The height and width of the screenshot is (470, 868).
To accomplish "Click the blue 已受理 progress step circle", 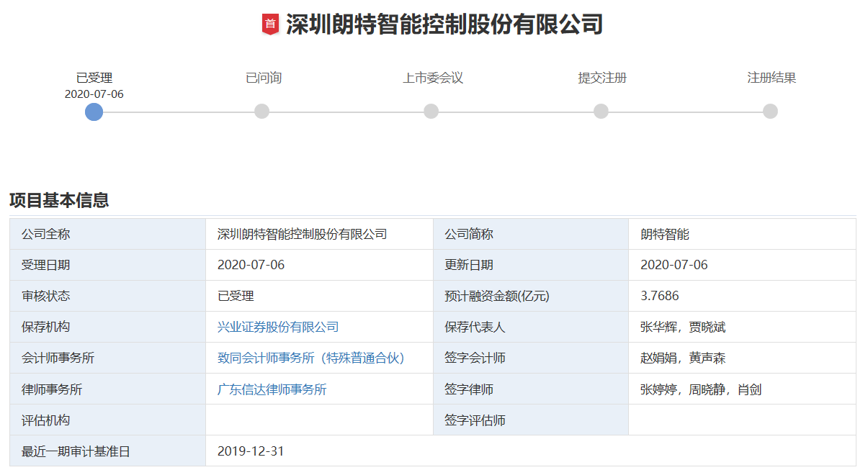I will coord(94,112).
